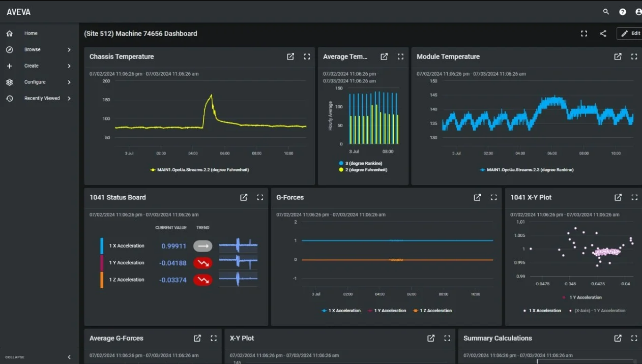This screenshot has height=364, width=642.
Task: Go to Home in the sidebar
Action: click(x=31, y=34)
